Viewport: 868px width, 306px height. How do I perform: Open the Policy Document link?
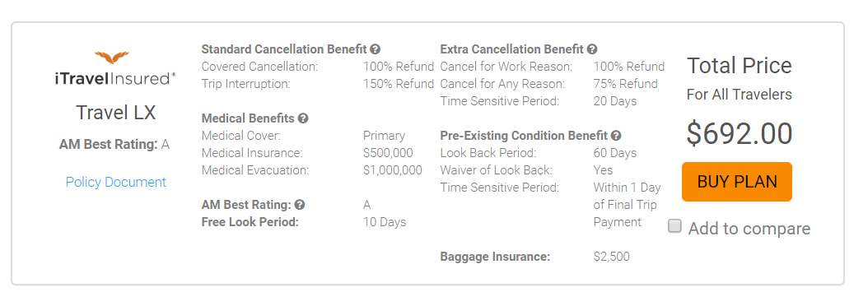pos(115,182)
